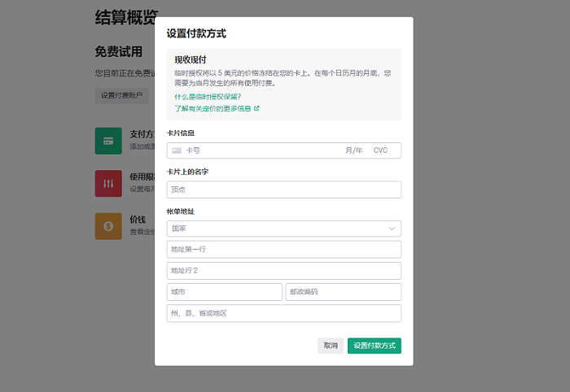Open the 什么是临时授权保留? link

point(208,97)
